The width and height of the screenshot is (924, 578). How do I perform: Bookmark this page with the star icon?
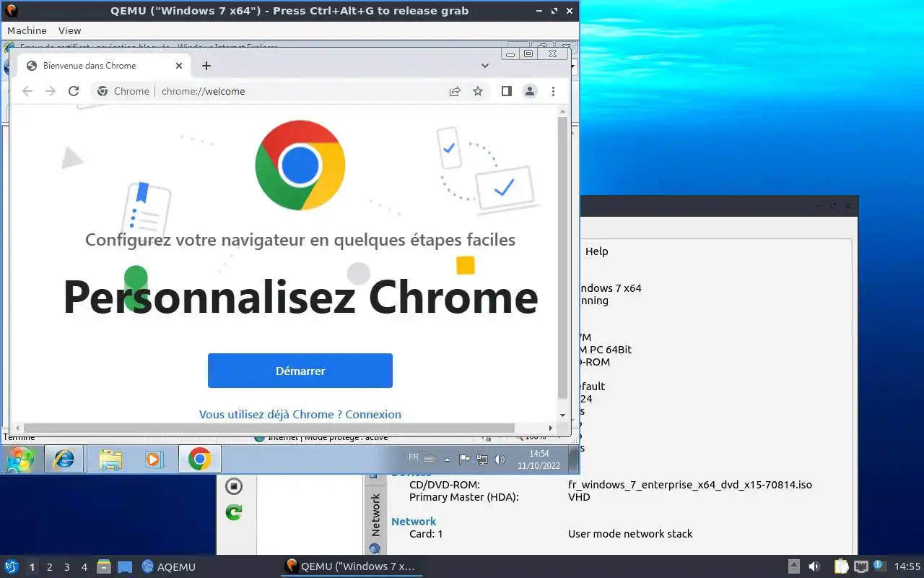click(x=478, y=91)
